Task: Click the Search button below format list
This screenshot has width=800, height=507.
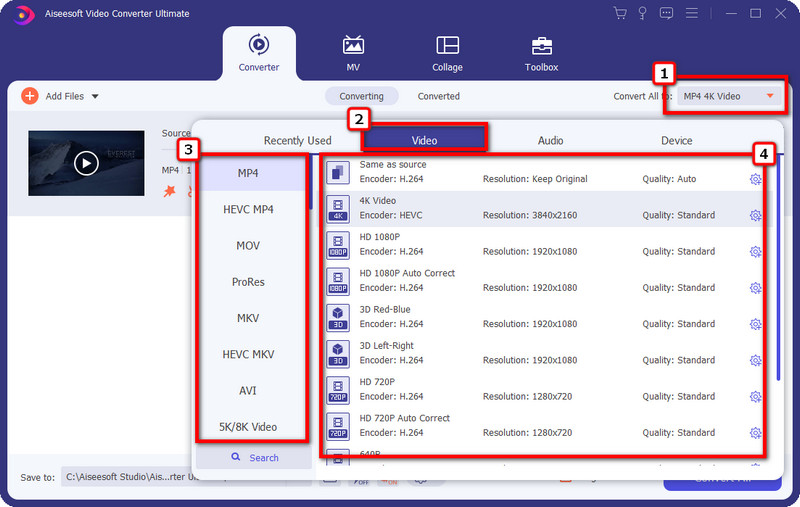Action: click(x=254, y=458)
